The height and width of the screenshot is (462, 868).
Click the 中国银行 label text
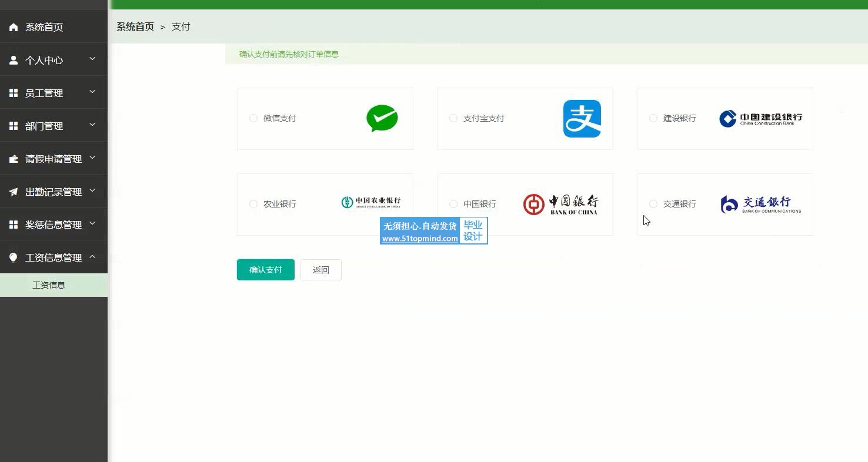480,204
